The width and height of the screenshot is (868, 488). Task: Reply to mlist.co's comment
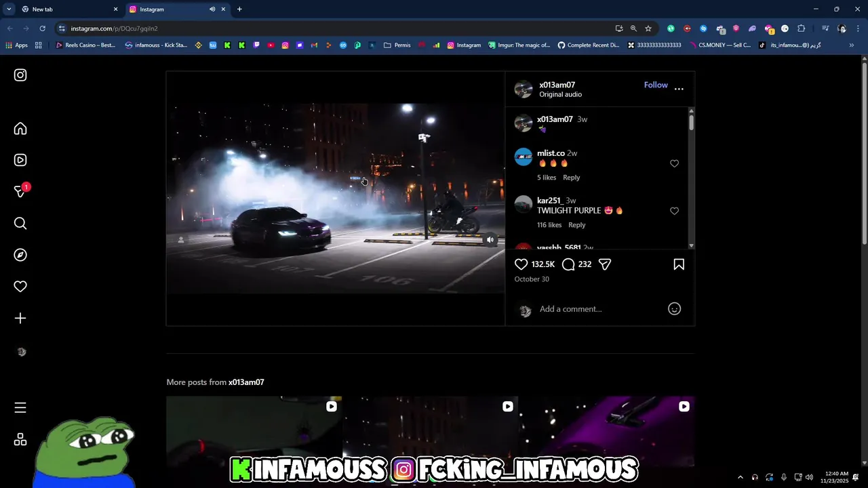click(x=571, y=178)
